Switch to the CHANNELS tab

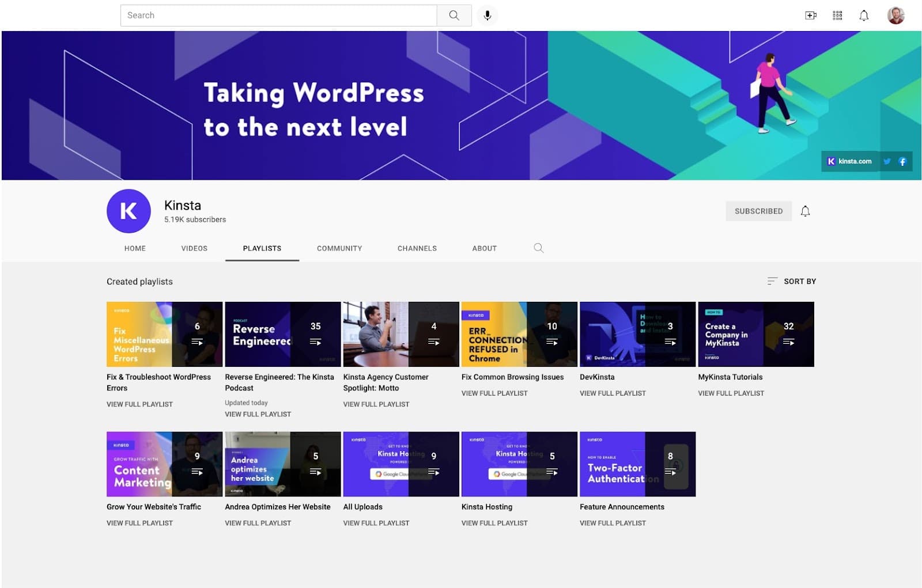[x=417, y=248]
